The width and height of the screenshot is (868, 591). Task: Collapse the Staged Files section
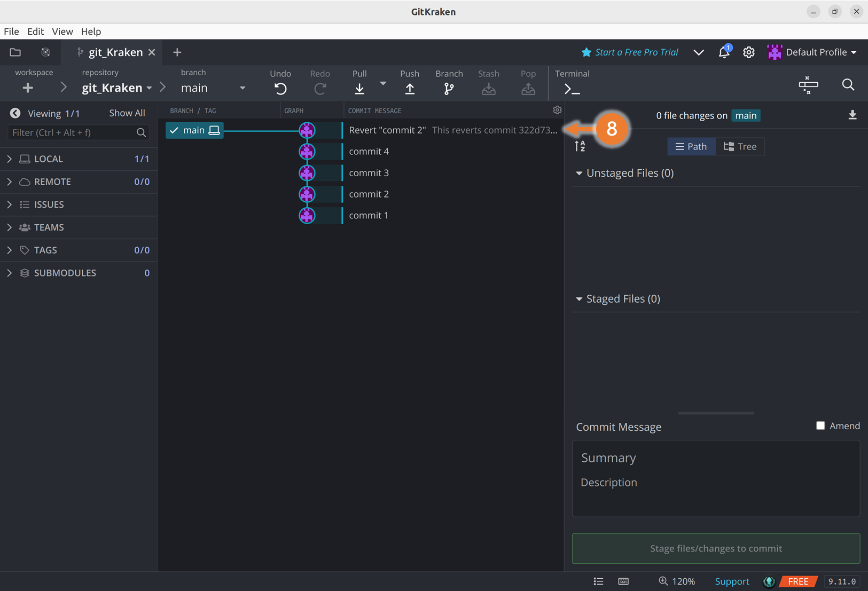[579, 299]
